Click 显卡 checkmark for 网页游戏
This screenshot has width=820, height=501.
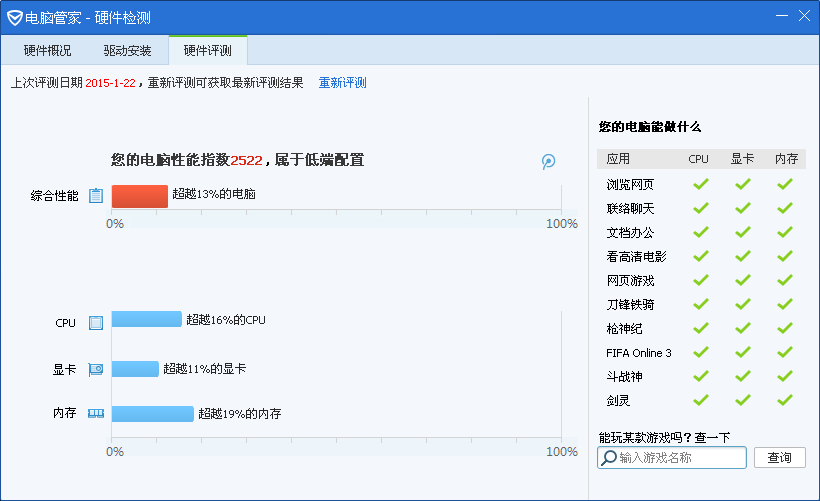click(x=743, y=280)
